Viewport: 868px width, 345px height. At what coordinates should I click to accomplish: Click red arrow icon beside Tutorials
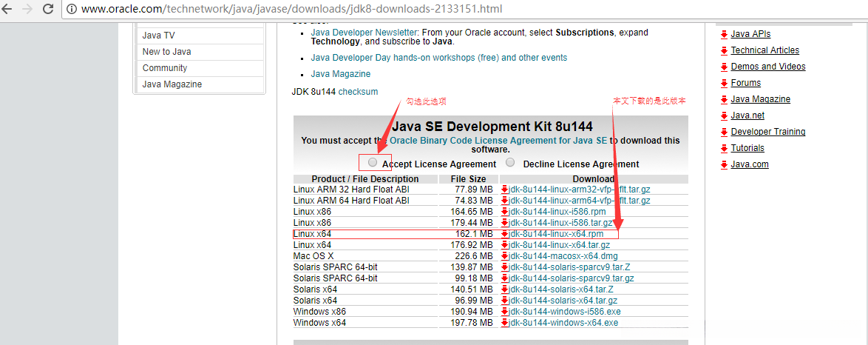click(x=724, y=149)
